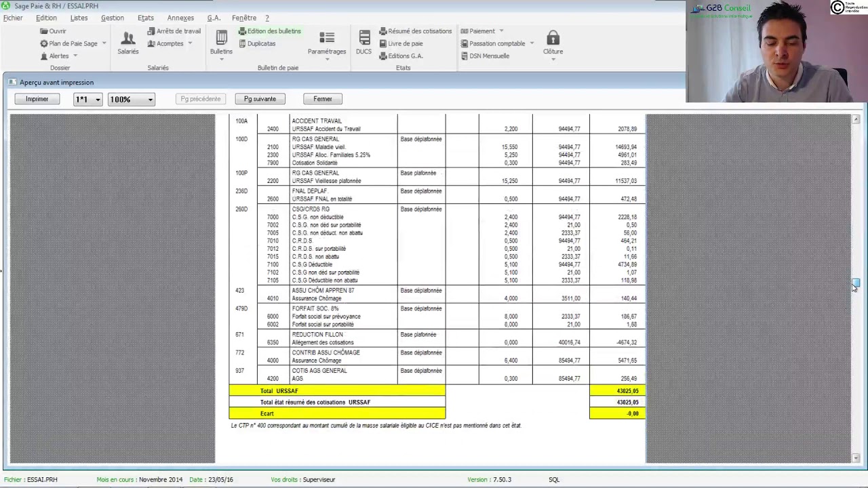868x488 pixels.
Task: Open Plan de Paie Sage
Action: click(68, 43)
